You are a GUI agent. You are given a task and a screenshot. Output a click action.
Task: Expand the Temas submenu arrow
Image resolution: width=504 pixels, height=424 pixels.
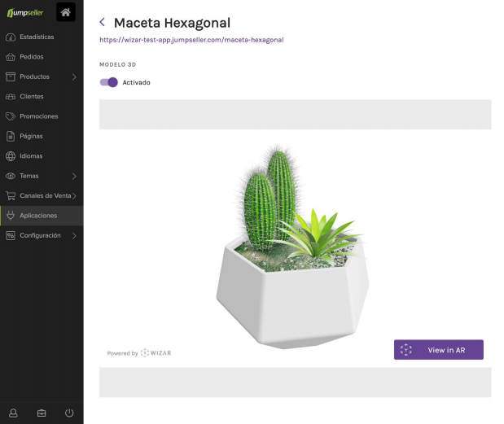pos(74,177)
